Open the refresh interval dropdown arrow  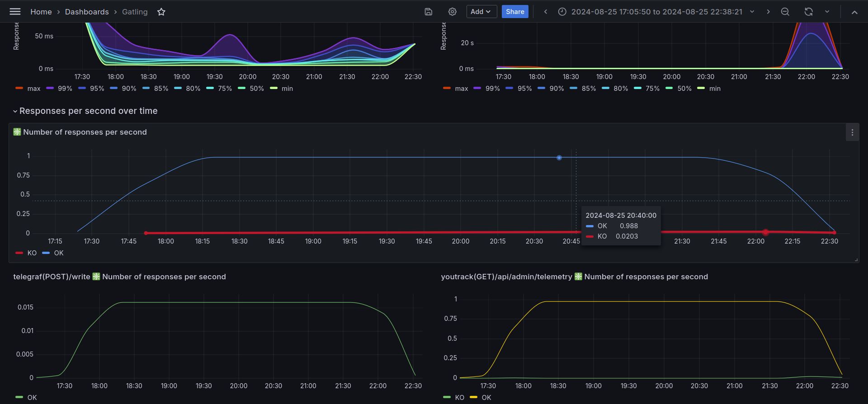point(827,12)
